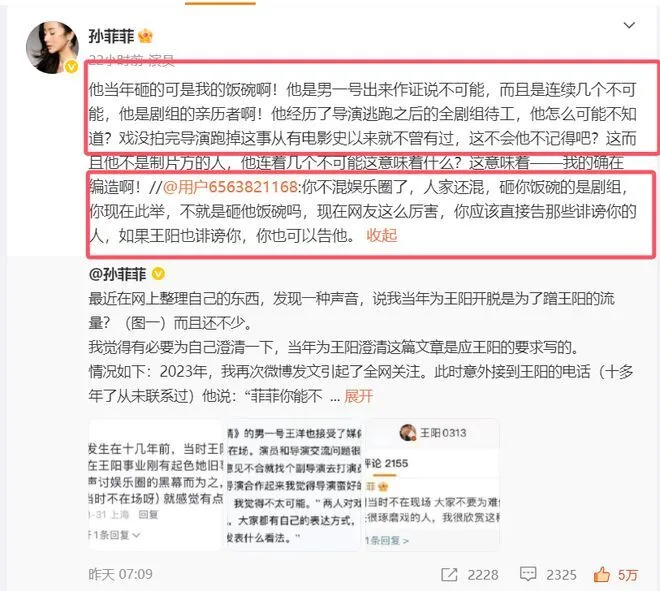Click the comment count 2325

561,575
